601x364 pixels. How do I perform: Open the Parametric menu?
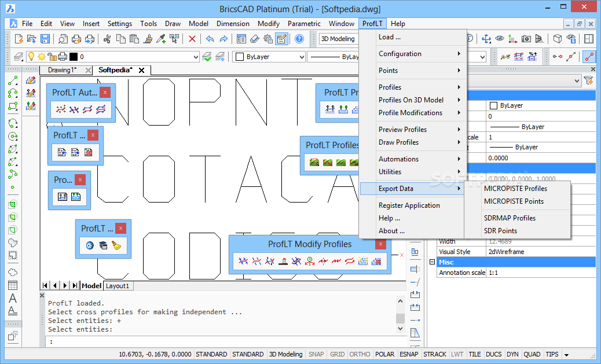(x=304, y=24)
